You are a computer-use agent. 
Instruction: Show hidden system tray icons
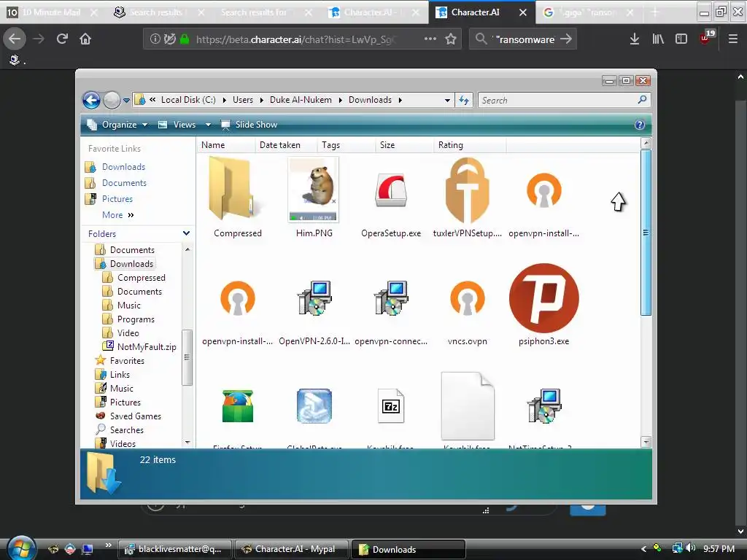(643, 549)
